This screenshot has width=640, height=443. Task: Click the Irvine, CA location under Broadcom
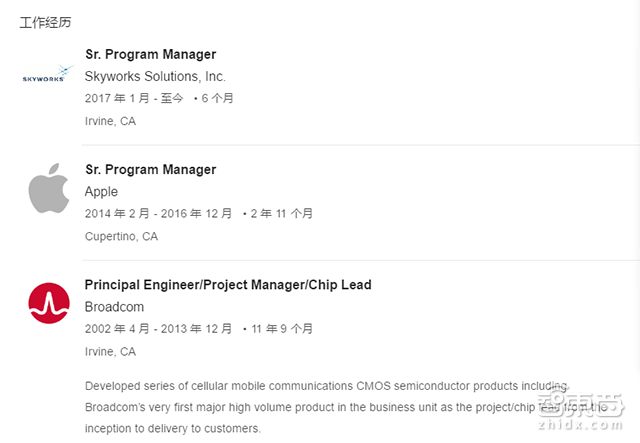click(x=110, y=352)
